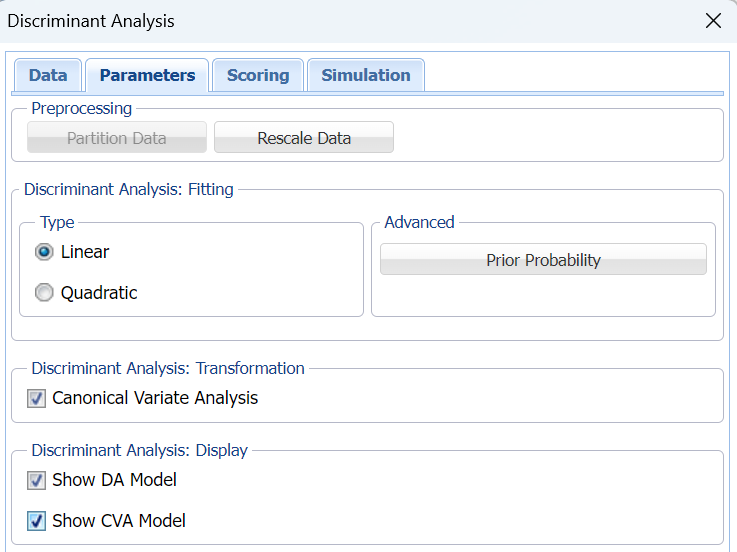Select the Linear radio button
737x552 pixels.
click(x=44, y=252)
